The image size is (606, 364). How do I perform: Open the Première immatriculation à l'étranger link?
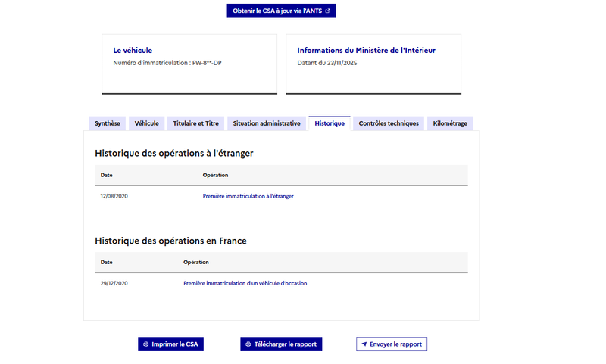point(248,196)
